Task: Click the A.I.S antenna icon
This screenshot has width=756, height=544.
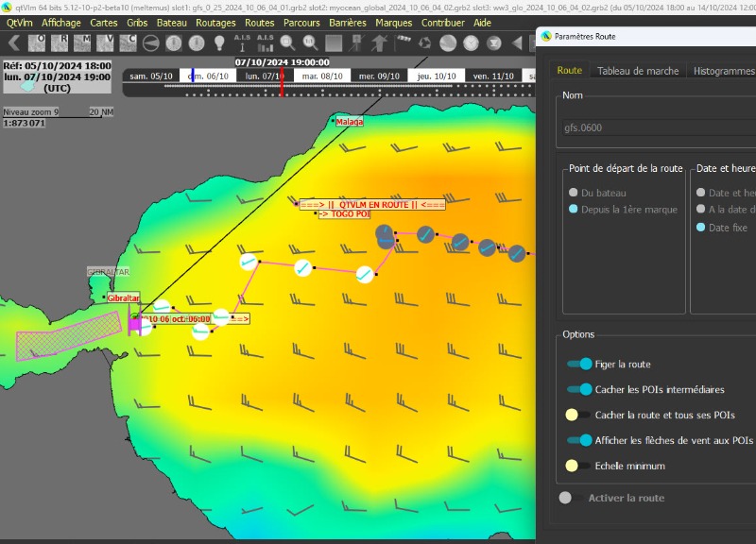Action: [x=242, y=43]
